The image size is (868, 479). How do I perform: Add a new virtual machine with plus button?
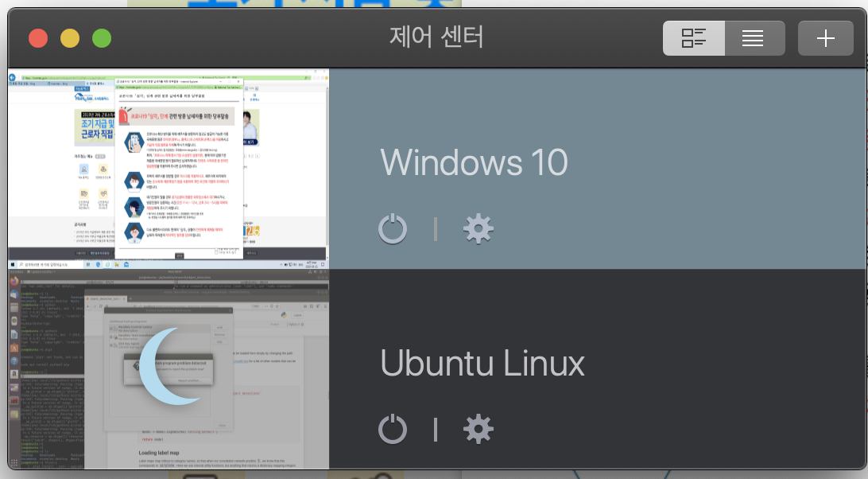[825, 38]
